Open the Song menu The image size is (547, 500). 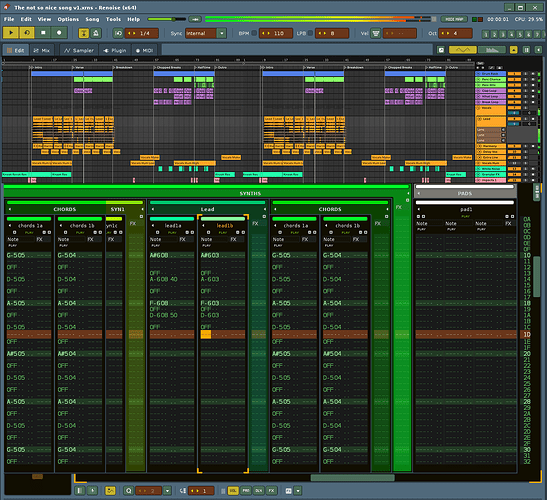[x=92, y=19]
